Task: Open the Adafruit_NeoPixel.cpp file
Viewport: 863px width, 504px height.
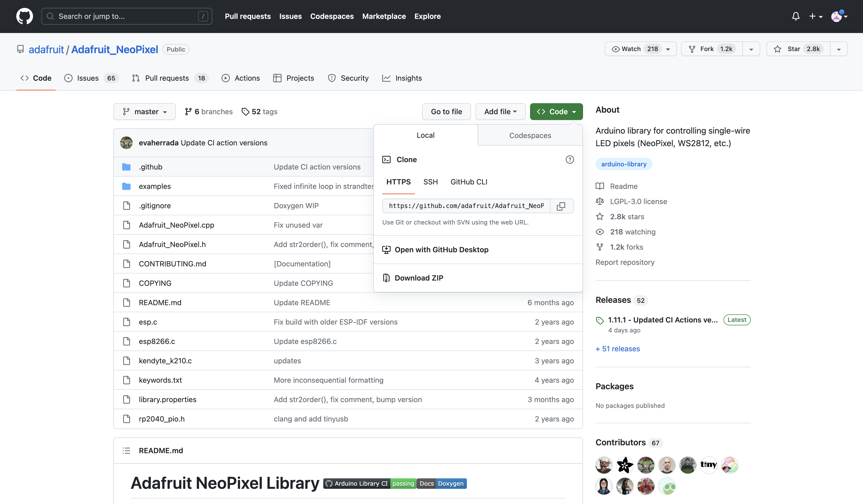Action: (x=176, y=225)
